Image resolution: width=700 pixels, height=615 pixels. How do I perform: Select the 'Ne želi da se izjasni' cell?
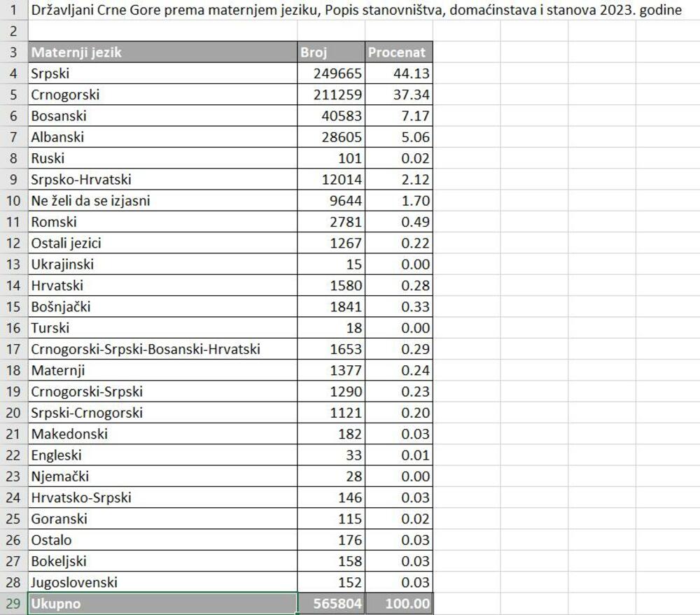click(161, 201)
